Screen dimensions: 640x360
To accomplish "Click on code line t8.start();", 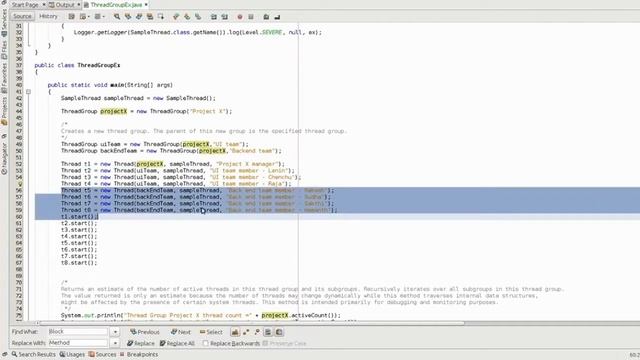I will click(x=79, y=263).
